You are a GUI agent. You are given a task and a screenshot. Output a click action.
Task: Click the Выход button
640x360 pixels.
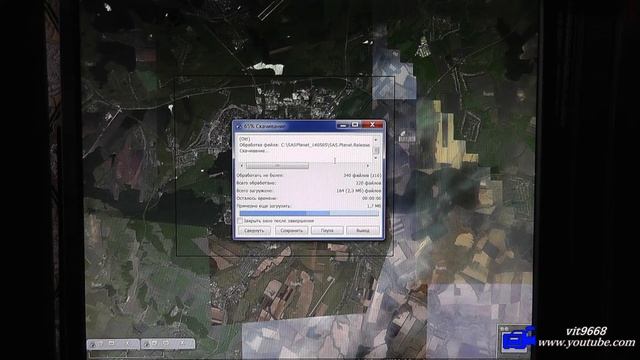[x=362, y=231]
